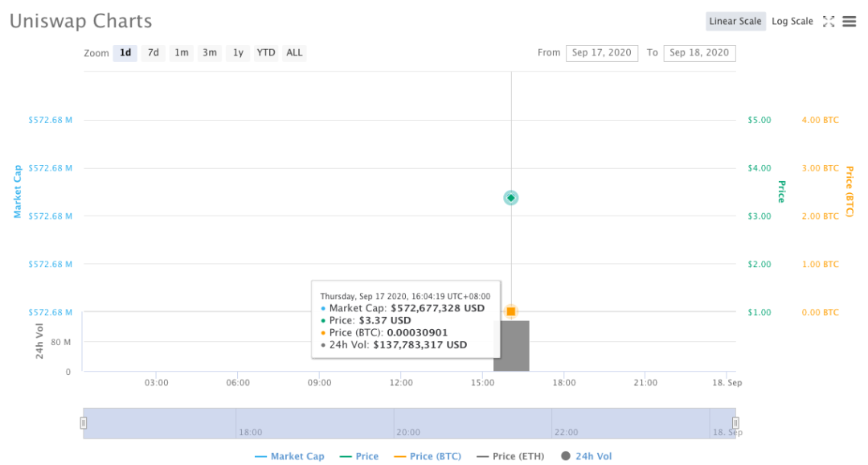Switch to Log Scale
Screen dimensions: 868x465
(x=792, y=21)
